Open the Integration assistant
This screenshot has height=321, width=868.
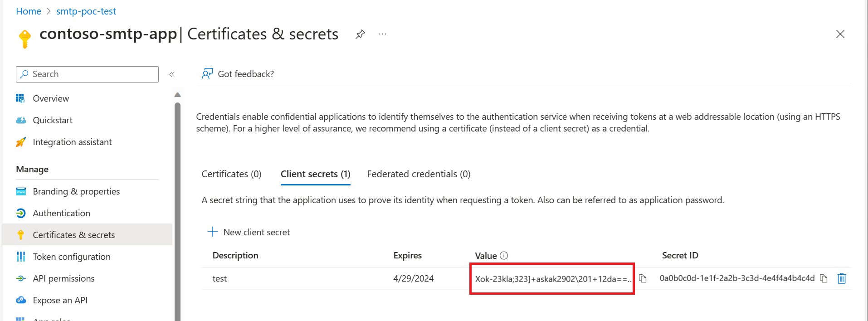[x=72, y=141]
